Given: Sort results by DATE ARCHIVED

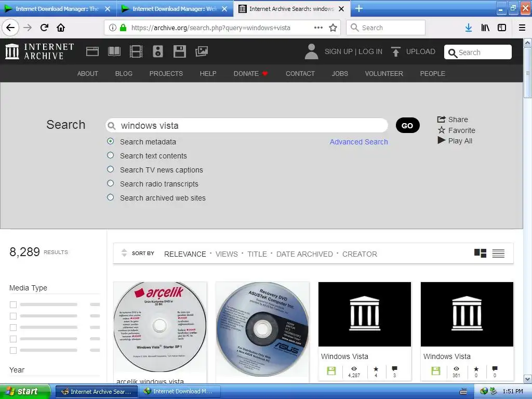Looking at the screenshot, I should pyautogui.click(x=304, y=254).
